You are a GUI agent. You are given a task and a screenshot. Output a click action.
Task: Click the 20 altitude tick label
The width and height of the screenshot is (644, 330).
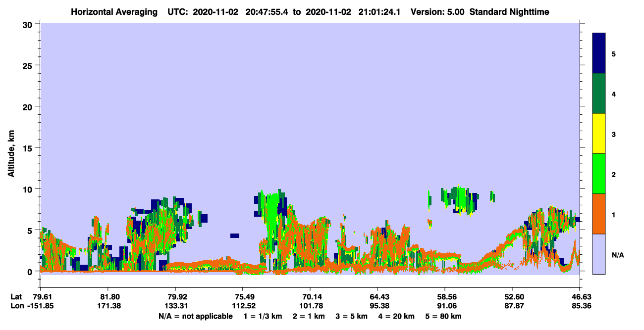click(29, 106)
